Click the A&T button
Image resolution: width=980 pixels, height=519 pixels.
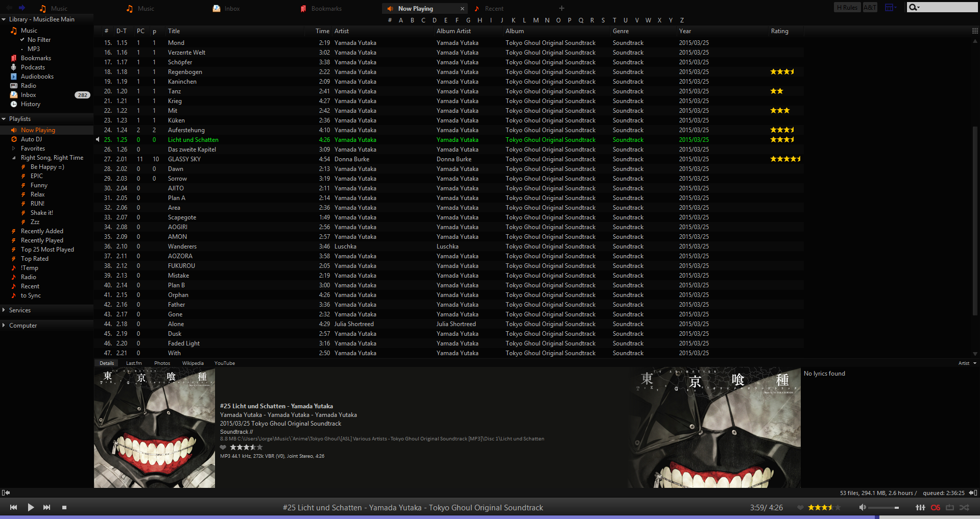[x=870, y=7]
